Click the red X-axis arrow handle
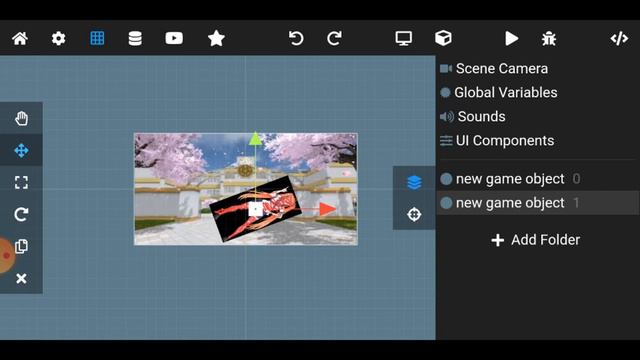Viewport: 640px width, 360px height. click(x=328, y=209)
